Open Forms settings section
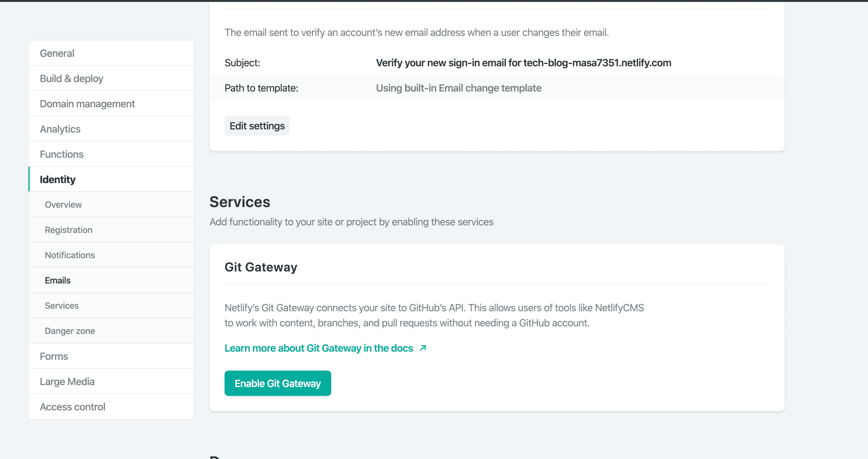This screenshot has width=868, height=459. (x=54, y=356)
